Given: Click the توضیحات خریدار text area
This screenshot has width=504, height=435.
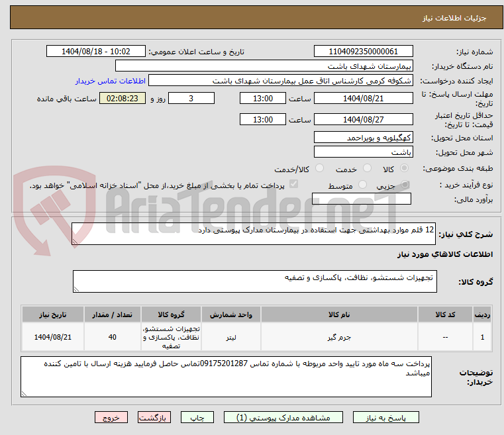Looking at the screenshot, I should point(226,377).
